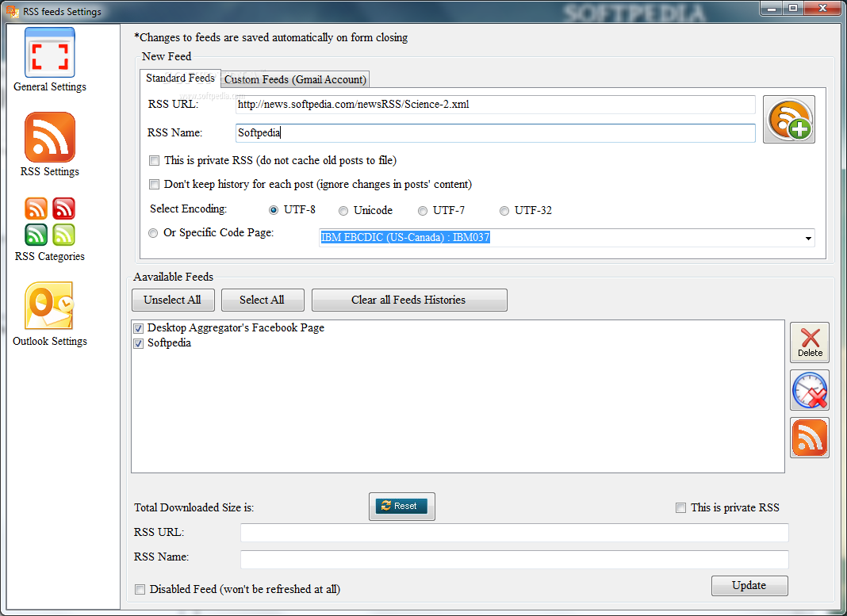Select UTF-8 encoding

coord(274,210)
